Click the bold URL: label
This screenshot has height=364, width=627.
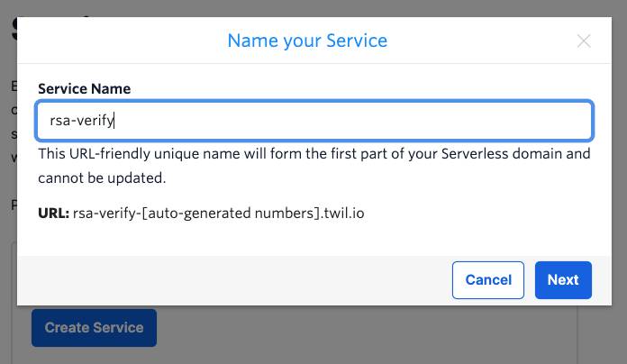(53, 214)
